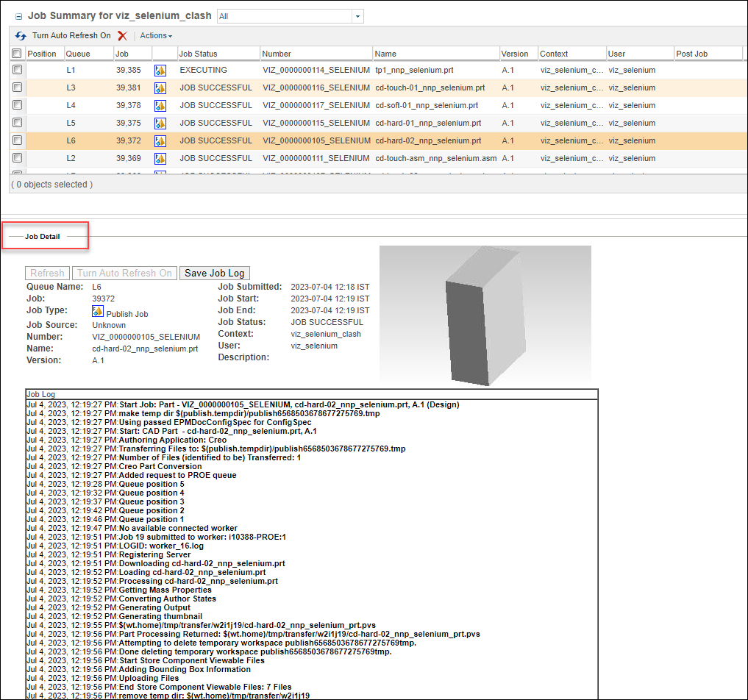Image resolution: width=748 pixels, height=700 pixels.
Task: Click Turn Auto Refresh On in toolbar
Action: (x=71, y=36)
